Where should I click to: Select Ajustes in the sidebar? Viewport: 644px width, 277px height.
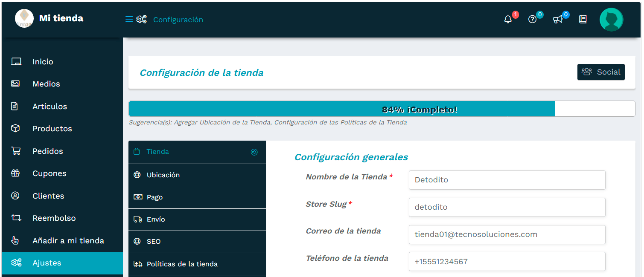[46, 263]
